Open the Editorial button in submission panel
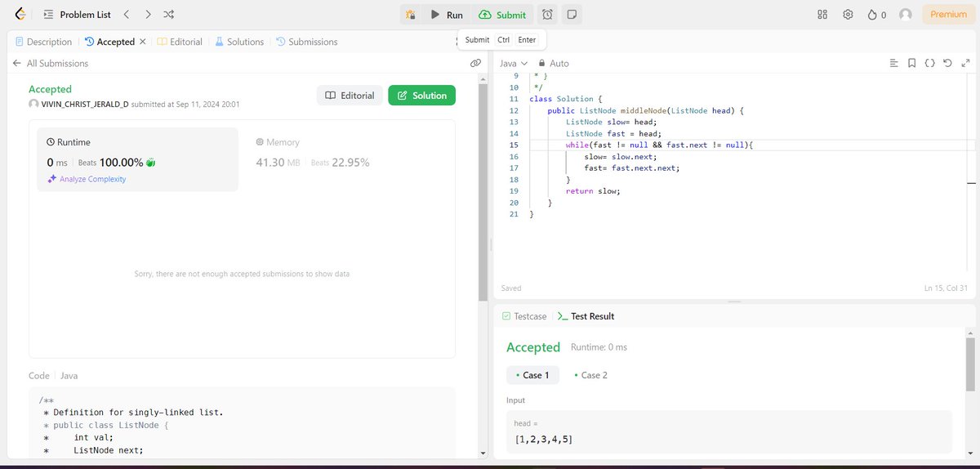This screenshot has height=469, width=980. (350, 96)
